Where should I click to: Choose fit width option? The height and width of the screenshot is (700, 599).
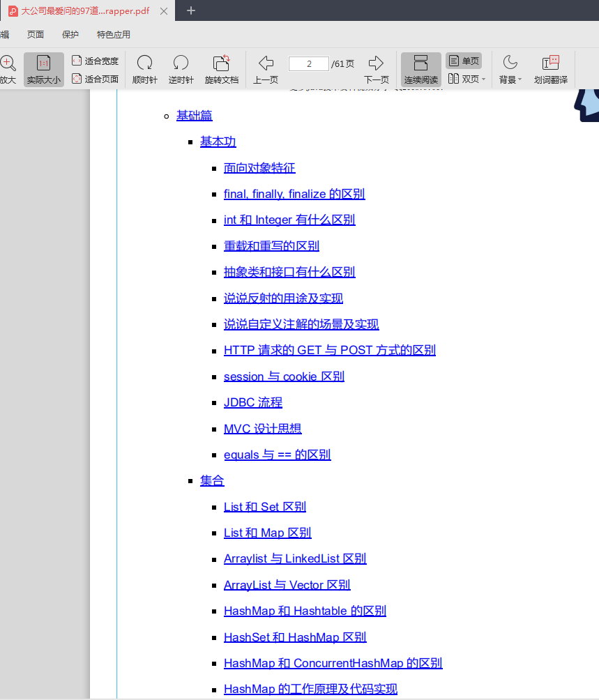(x=95, y=61)
